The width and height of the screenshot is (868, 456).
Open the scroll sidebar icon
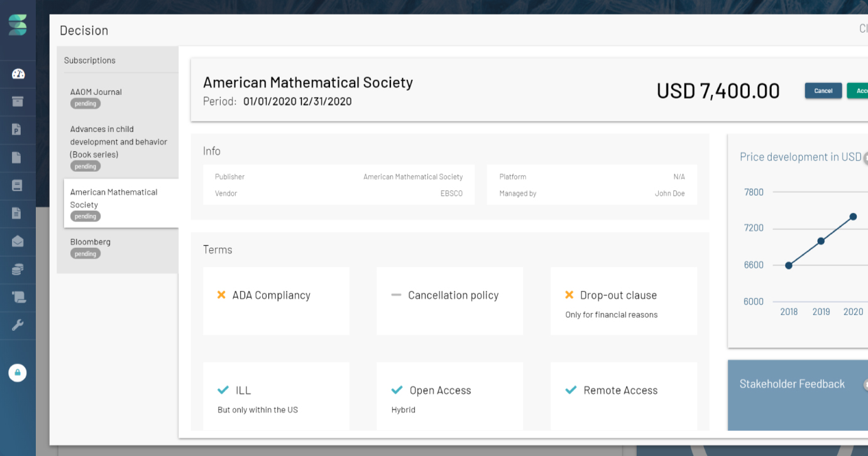pos(18,298)
